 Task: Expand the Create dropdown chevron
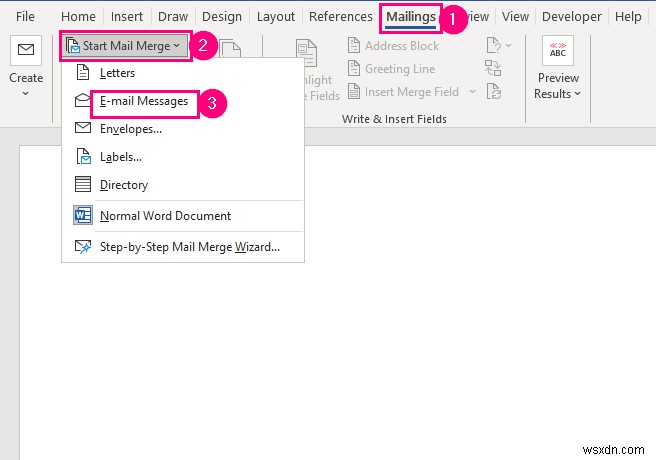click(x=26, y=93)
